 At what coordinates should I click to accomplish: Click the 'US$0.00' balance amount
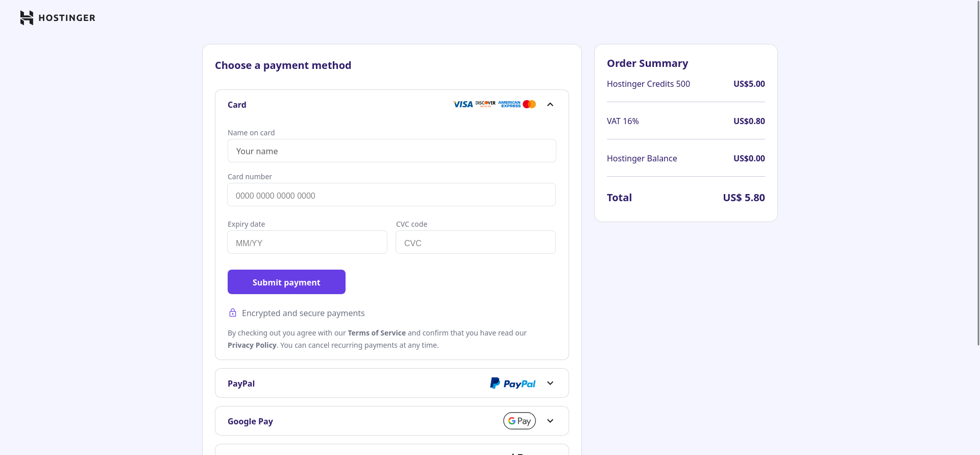pos(749,158)
